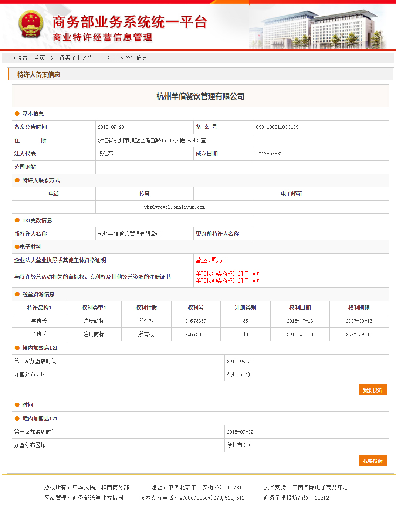Click the 121更改信息 section orange bullet

pos(17,220)
